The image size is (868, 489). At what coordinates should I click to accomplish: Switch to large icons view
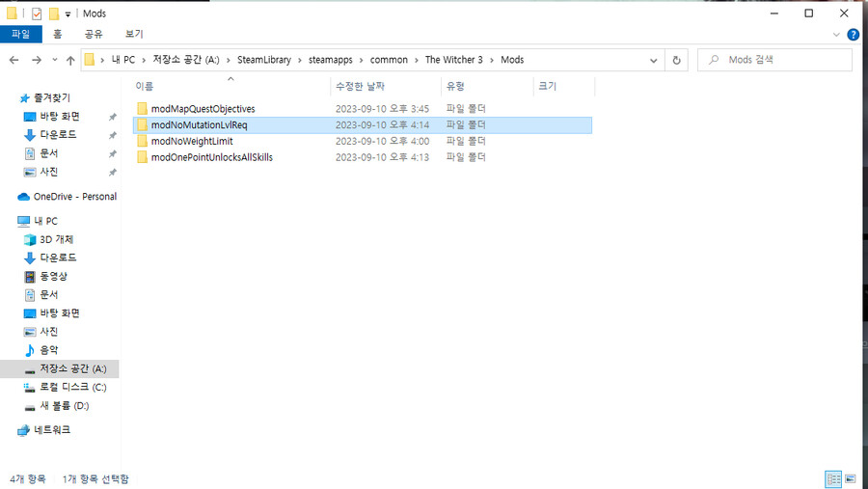(850, 478)
